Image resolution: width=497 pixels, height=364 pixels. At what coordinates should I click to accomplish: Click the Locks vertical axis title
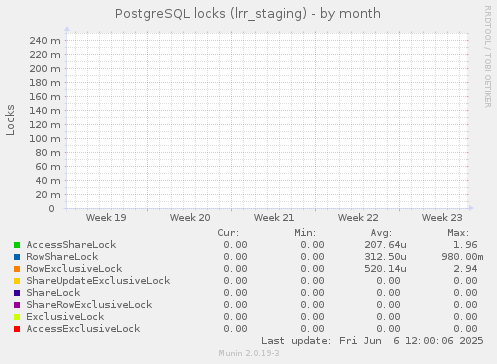pos(10,120)
